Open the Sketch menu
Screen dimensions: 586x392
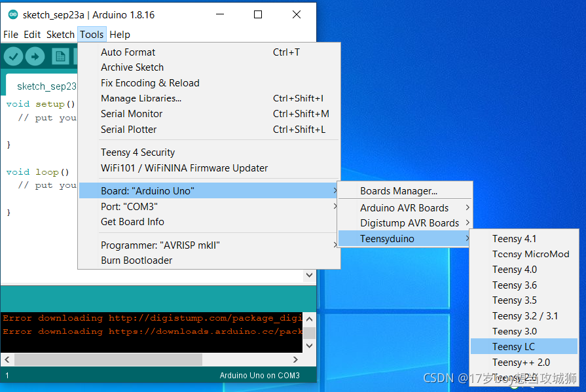60,35
